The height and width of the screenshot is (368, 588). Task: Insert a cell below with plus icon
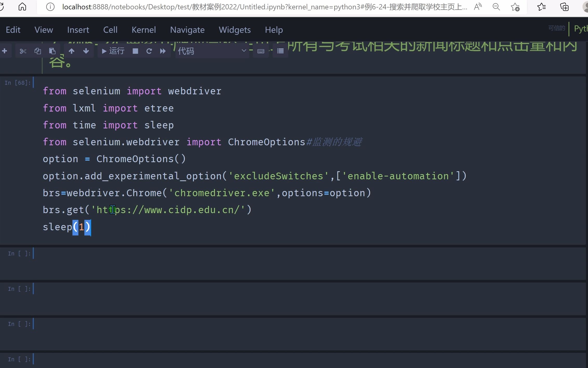(x=5, y=51)
